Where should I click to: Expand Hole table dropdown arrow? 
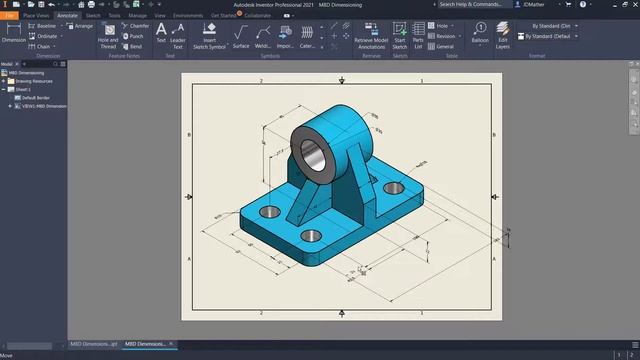(452, 26)
